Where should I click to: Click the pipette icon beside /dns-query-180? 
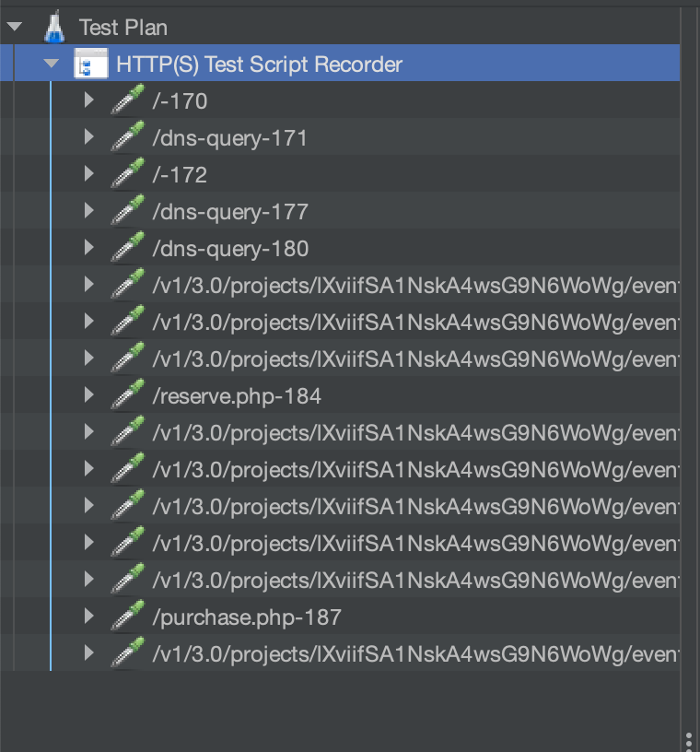[128, 248]
